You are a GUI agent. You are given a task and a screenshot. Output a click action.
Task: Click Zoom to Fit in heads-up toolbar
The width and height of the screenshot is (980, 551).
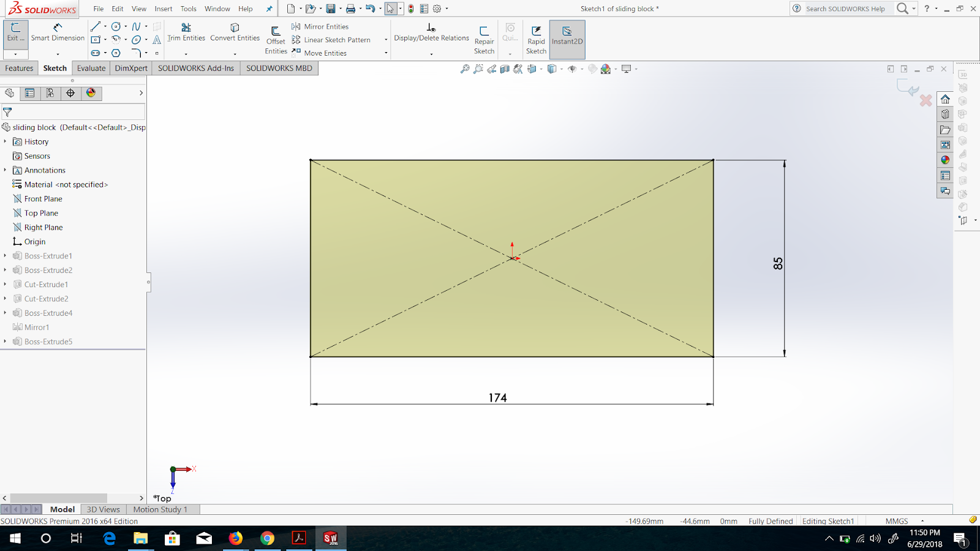click(465, 69)
